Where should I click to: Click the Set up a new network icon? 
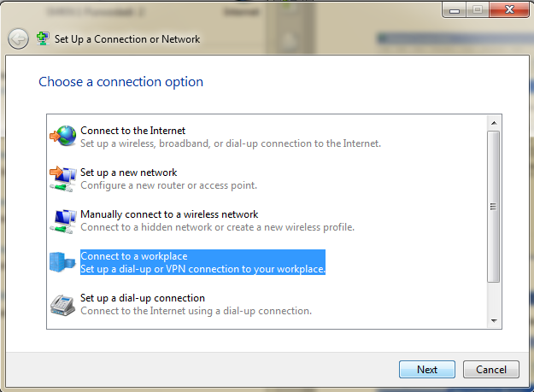pos(62,178)
